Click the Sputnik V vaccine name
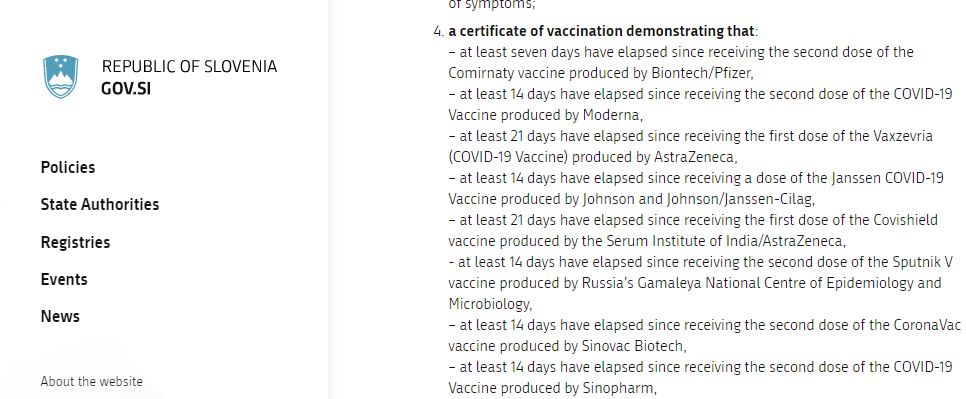The image size is (966, 399). (922, 262)
